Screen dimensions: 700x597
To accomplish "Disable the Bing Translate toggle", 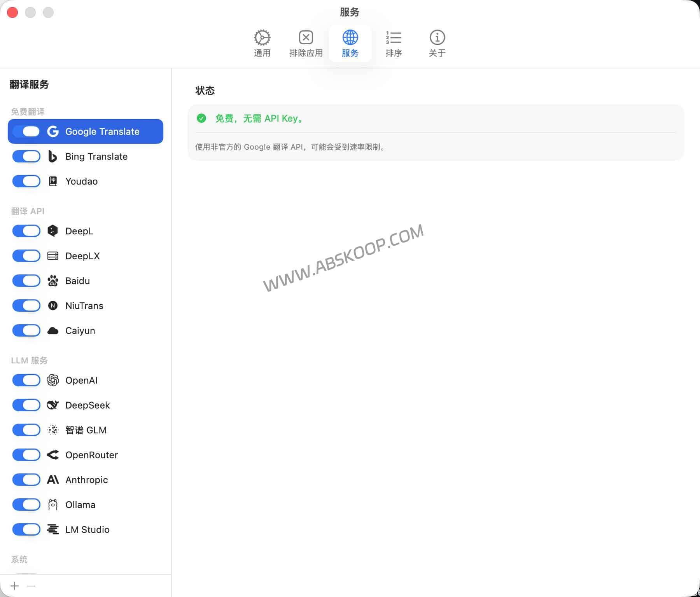I will 26,156.
